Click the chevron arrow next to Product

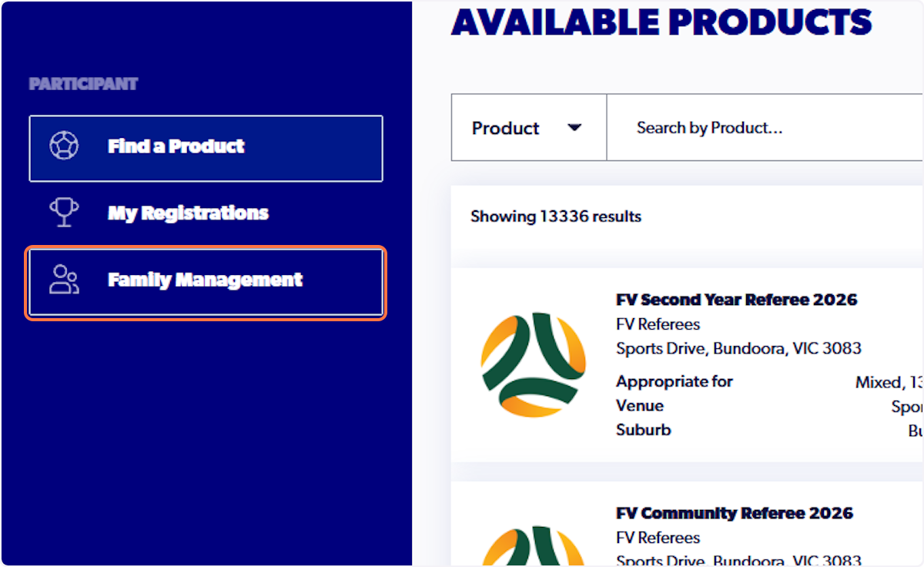tap(573, 128)
